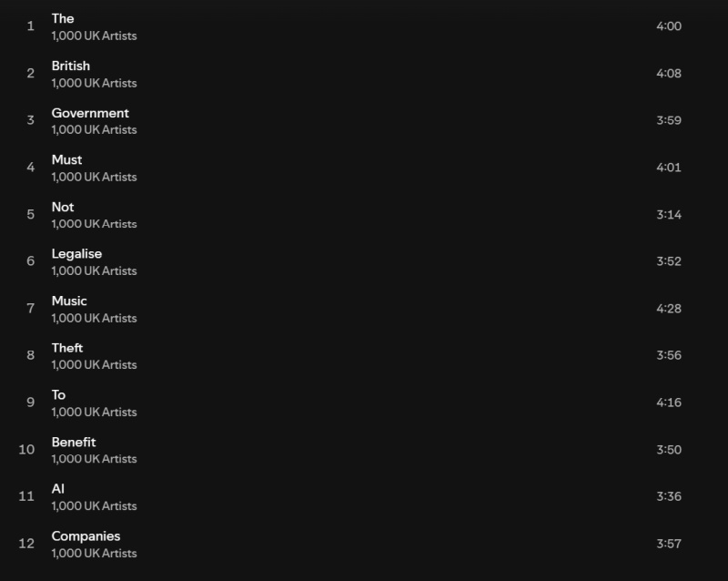This screenshot has width=728, height=581.
Task: Open the Government track
Action: point(90,113)
